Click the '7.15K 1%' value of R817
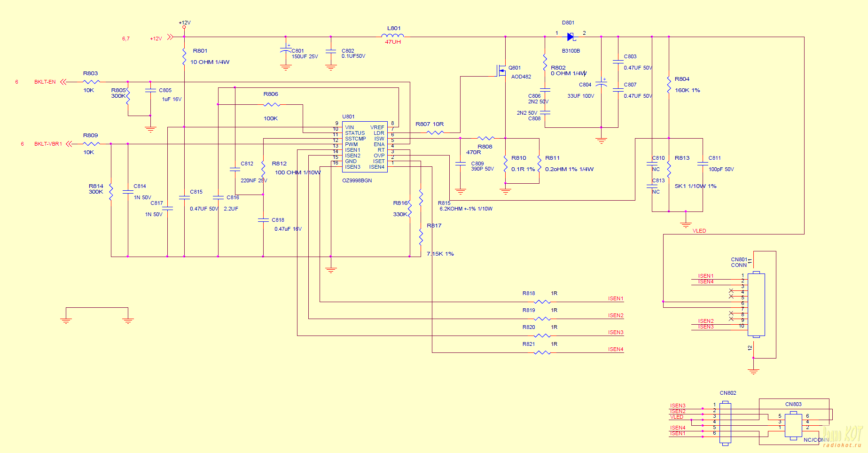Viewport: 868px width, 453px height. pyautogui.click(x=440, y=254)
